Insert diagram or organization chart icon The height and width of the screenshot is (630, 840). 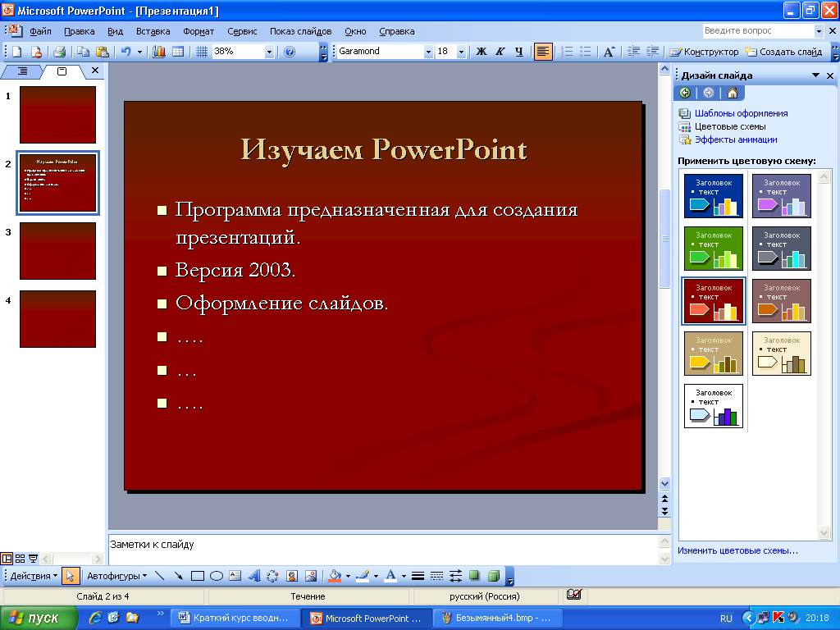click(x=272, y=576)
